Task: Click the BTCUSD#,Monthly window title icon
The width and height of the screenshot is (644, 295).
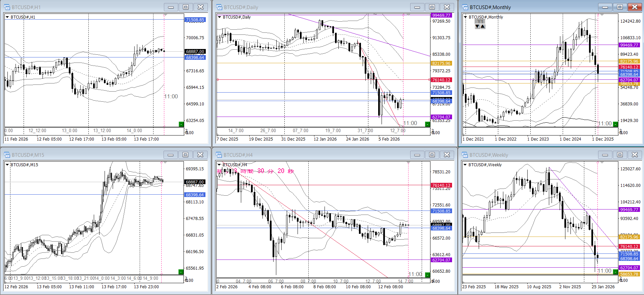Action: (465, 7)
